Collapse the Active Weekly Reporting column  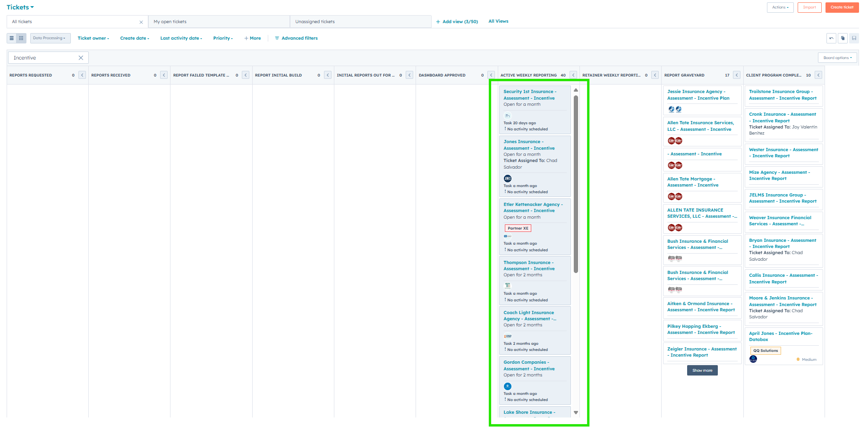coord(573,75)
